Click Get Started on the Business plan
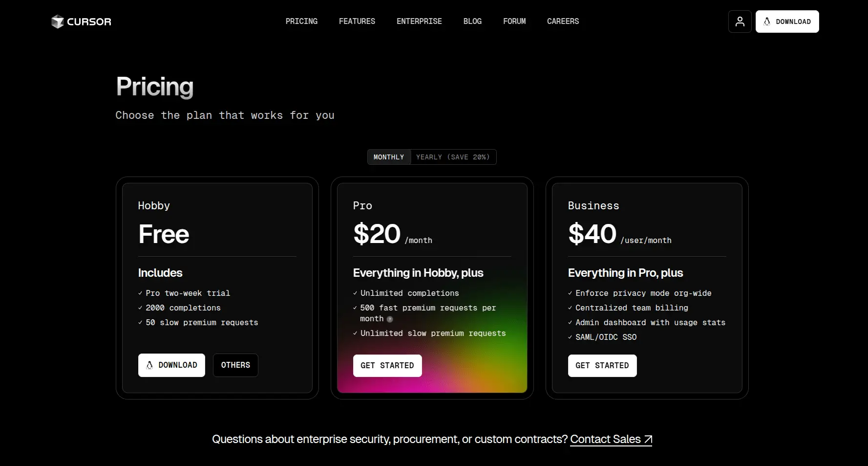The height and width of the screenshot is (466, 868). [602, 366]
